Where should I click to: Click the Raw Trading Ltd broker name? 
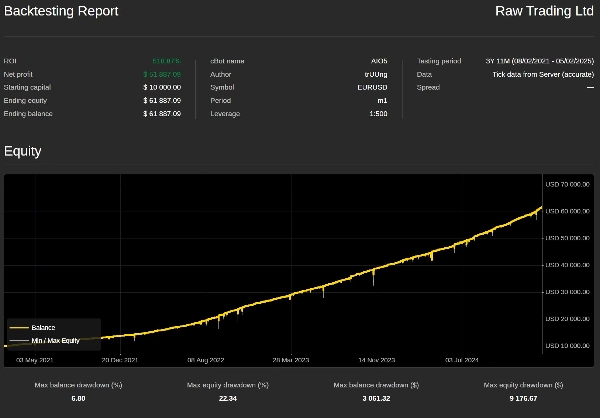544,11
